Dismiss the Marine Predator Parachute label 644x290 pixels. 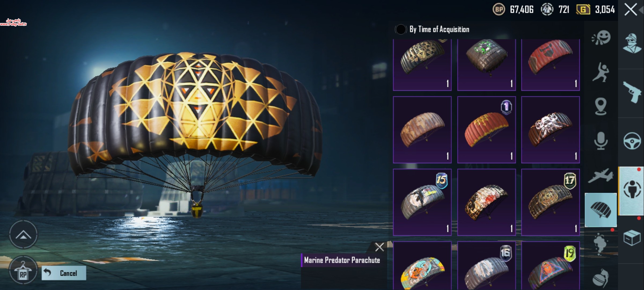coord(379,247)
